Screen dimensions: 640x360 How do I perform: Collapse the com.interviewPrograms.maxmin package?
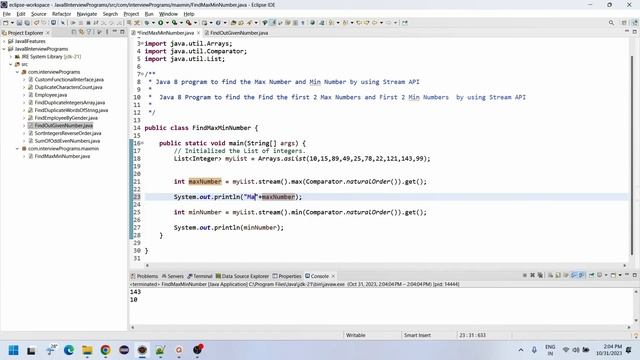point(17,149)
